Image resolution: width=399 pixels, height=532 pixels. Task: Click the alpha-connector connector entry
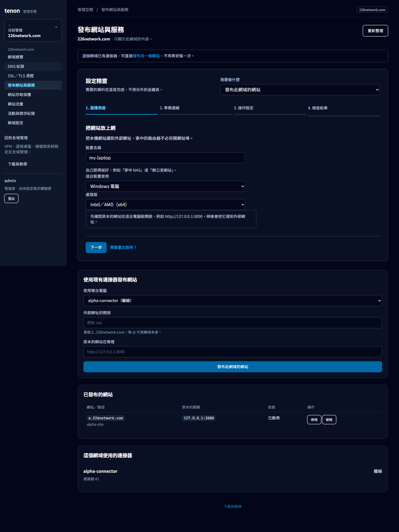tap(100, 471)
